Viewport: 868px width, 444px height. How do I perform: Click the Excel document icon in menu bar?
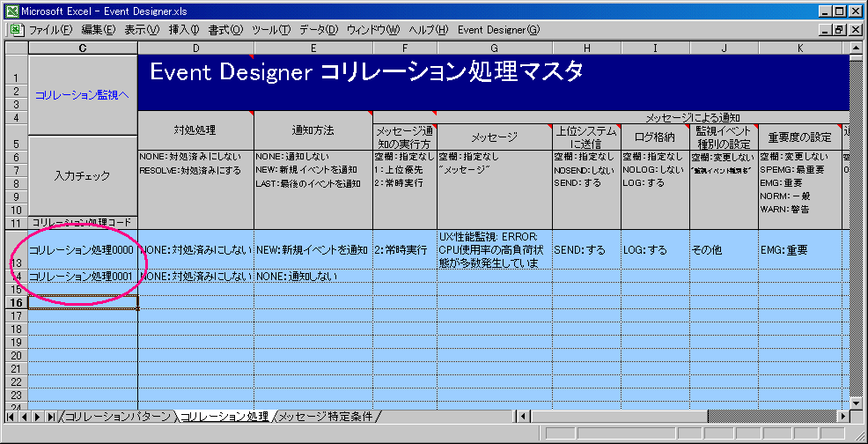[x=16, y=29]
